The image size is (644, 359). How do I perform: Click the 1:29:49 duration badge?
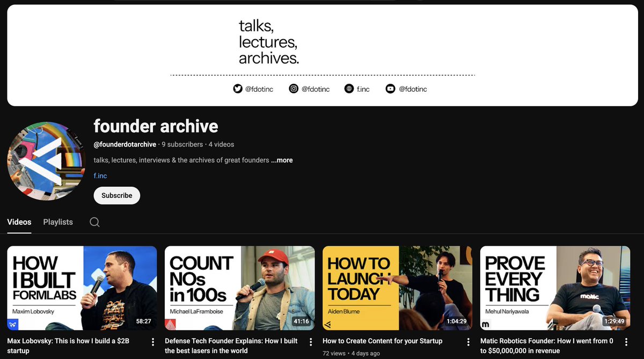(x=615, y=321)
